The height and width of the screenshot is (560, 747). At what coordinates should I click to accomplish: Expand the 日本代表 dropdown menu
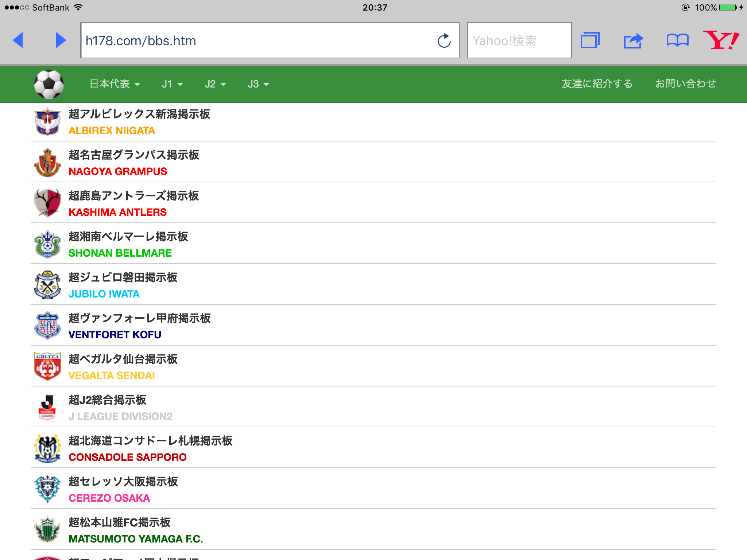(x=115, y=84)
